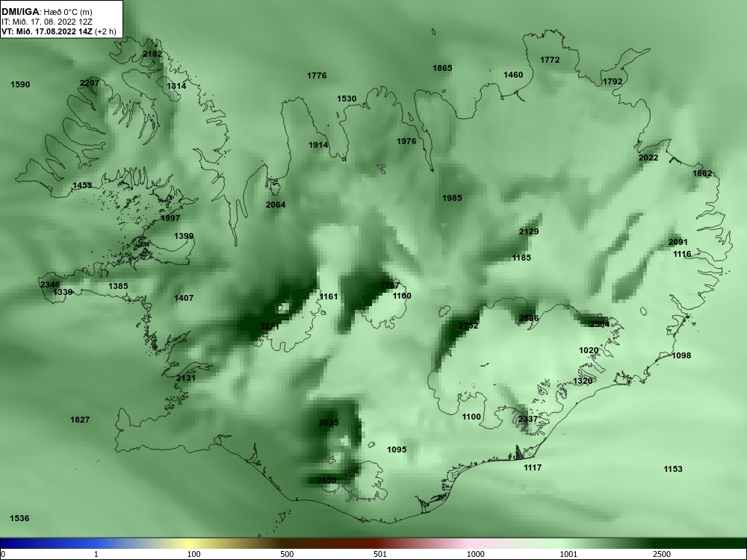This screenshot has width=747, height=560.
Task: Click the 1117 value off the south coast
Action: (533, 467)
